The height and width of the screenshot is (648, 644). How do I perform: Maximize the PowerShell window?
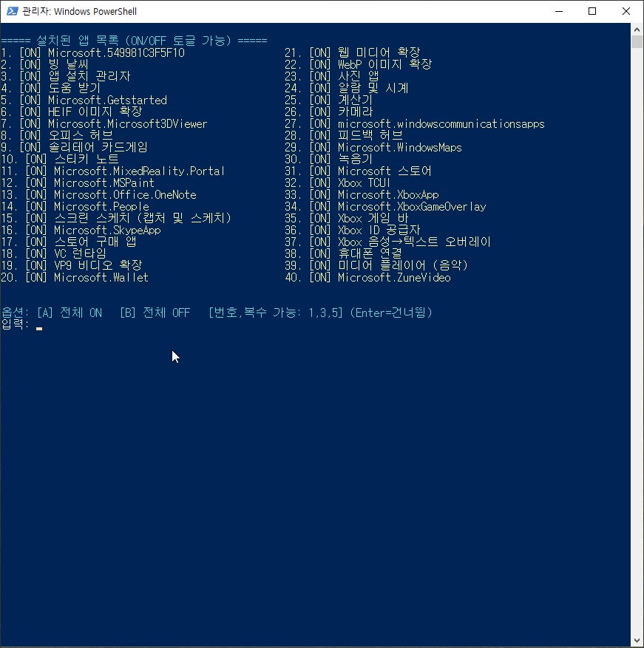coord(592,11)
